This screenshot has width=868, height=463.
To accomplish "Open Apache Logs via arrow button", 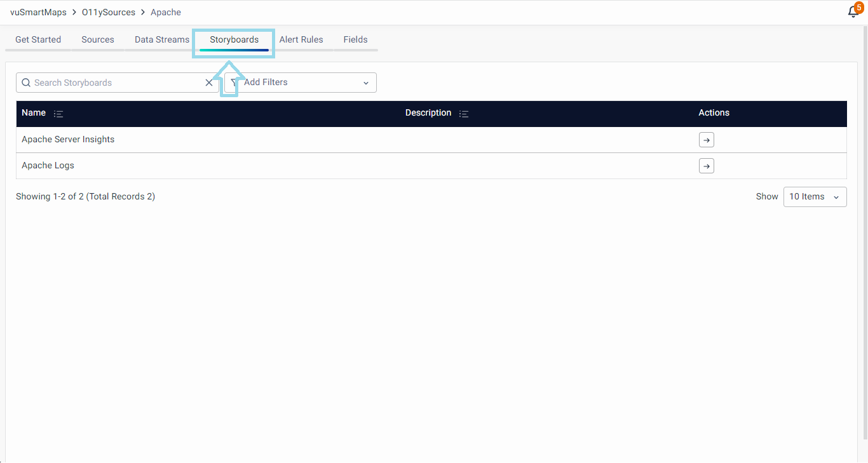I will tap(706, 166).
